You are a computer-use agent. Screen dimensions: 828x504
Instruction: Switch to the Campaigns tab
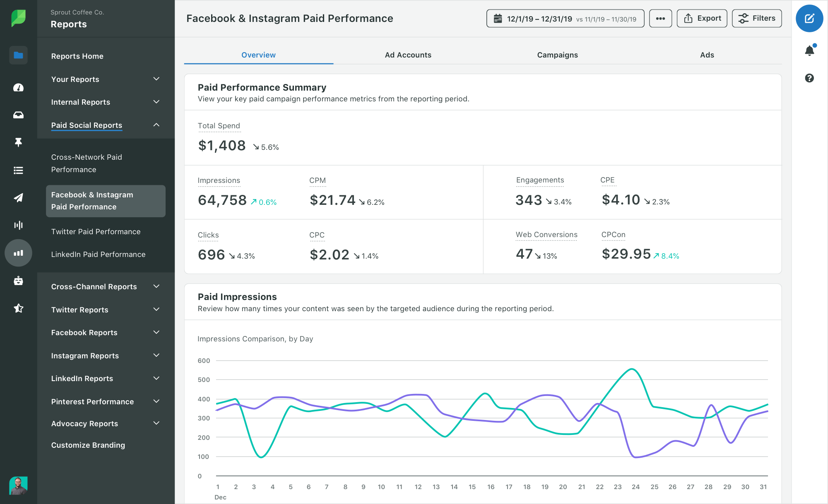click(x=557, y=55)
